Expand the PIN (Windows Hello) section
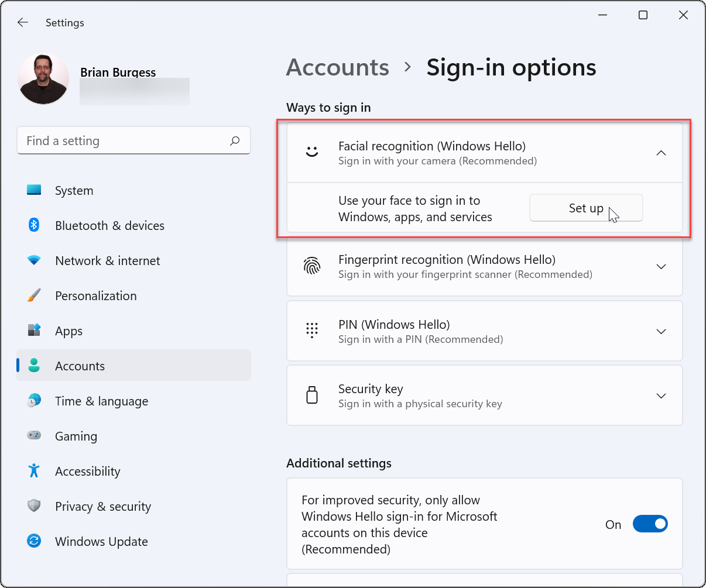 click(x=661, y=331)
